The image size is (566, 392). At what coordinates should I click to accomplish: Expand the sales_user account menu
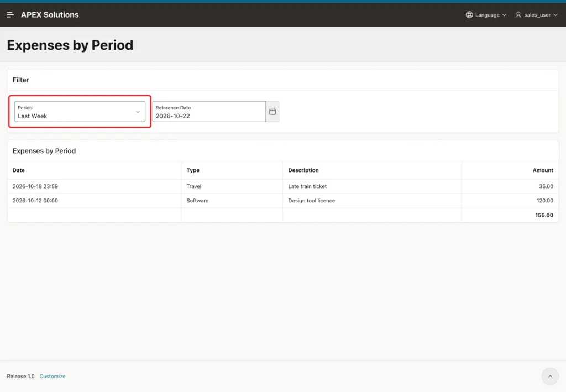click(x=536, y=15)
